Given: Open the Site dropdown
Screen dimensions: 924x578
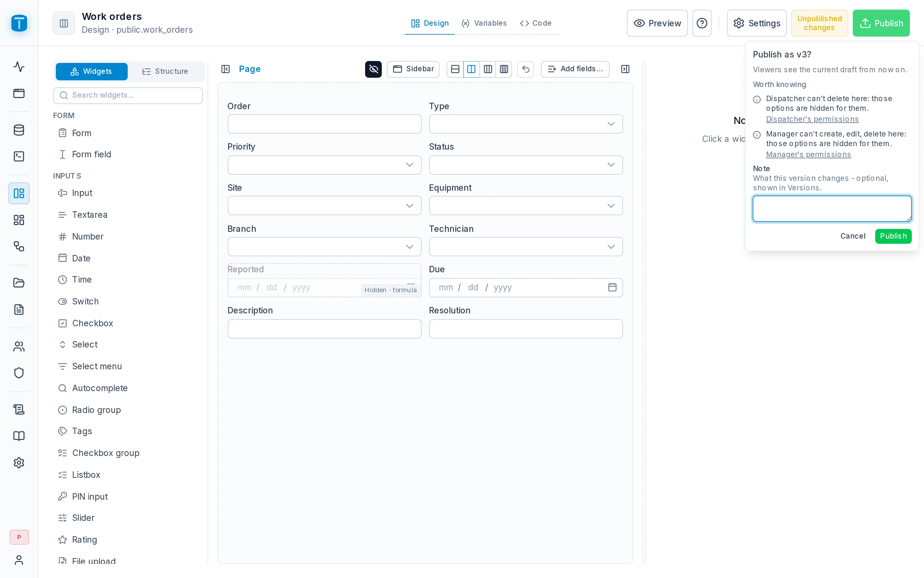Looking at the screenshot, I should 324,206.
